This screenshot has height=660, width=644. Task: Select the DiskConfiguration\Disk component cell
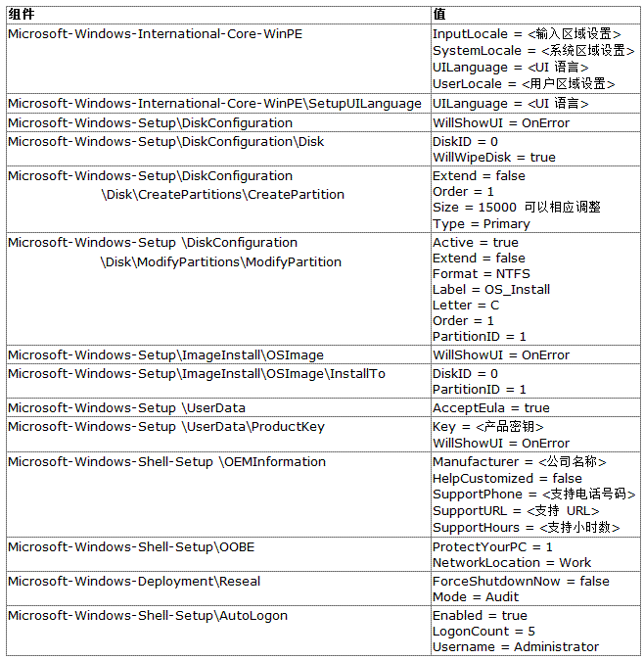point(218,149)
